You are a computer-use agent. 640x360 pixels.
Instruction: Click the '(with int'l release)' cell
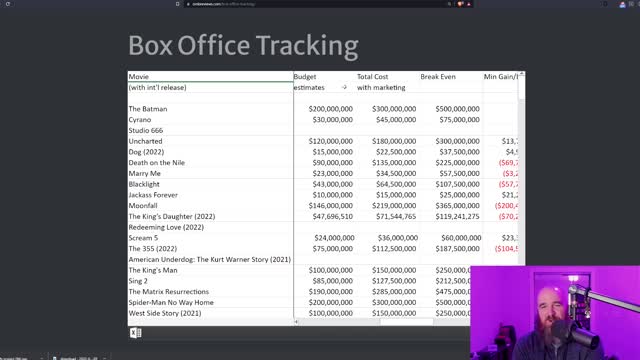[211, 87]
